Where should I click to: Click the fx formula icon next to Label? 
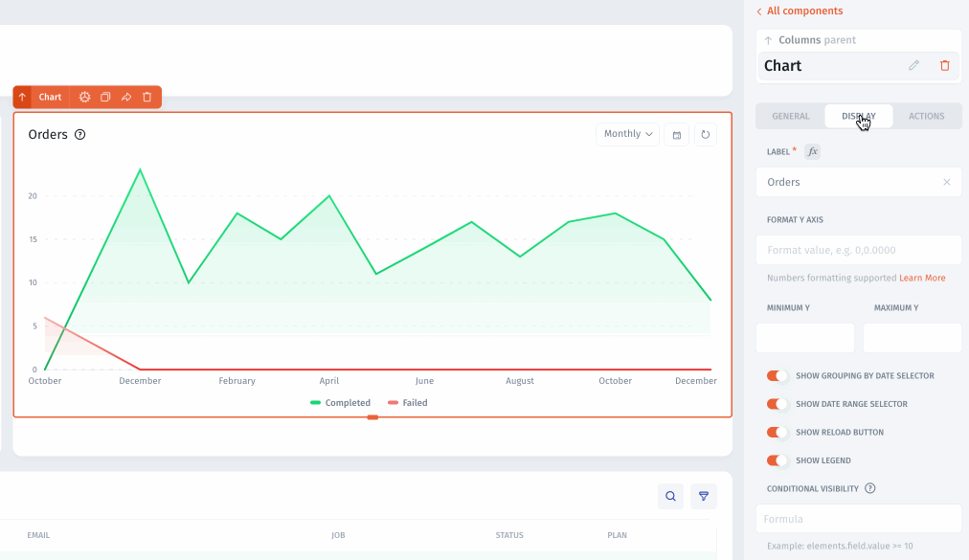pos(812,151)
